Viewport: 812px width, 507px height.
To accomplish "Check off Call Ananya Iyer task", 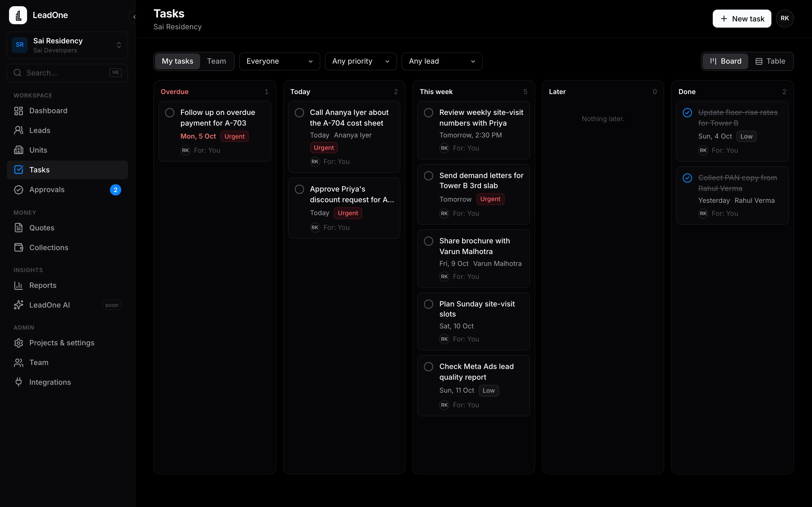I will pyautogui.click(x=299, y=113).
